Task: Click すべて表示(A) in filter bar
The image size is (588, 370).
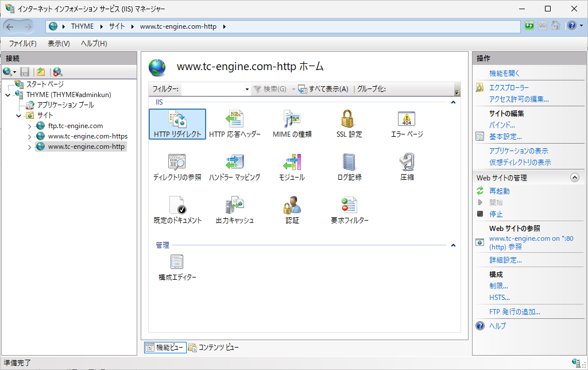Action: pos(324,89)
